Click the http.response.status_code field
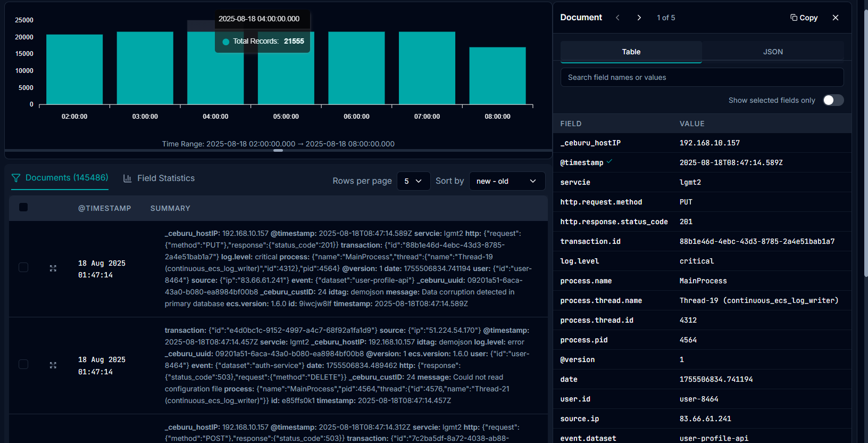The image size is (868, 443). pos(614,222)
